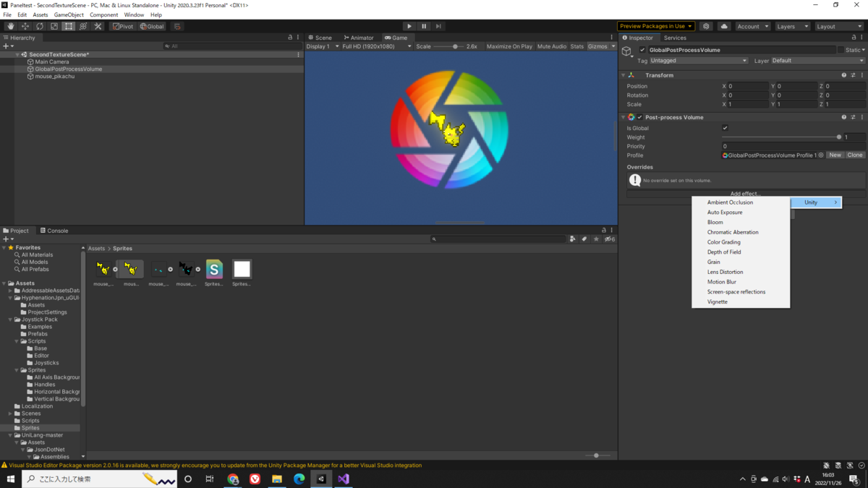Select the Hand tool in the toolbar

tap(10, 26)
